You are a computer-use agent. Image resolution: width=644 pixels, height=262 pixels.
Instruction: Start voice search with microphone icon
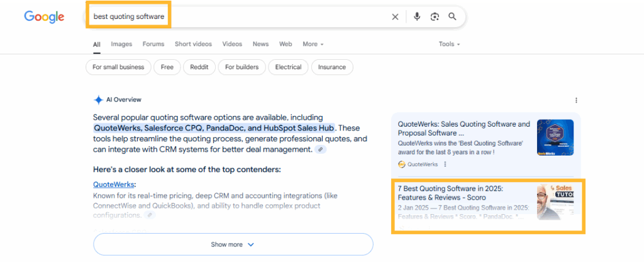[x=416, y=17]
